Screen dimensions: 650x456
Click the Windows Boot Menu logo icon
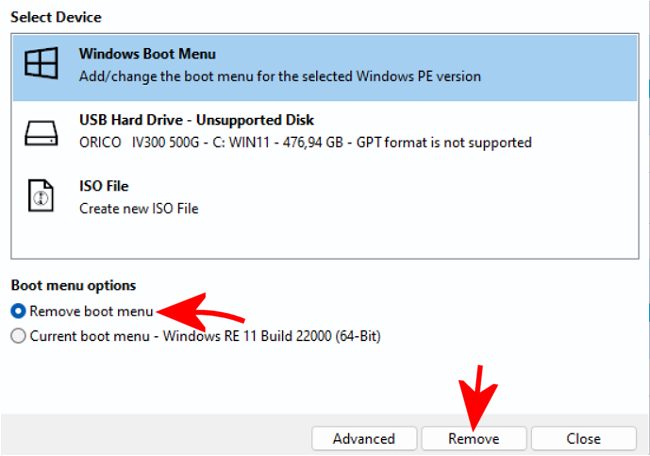pos(41,65)
